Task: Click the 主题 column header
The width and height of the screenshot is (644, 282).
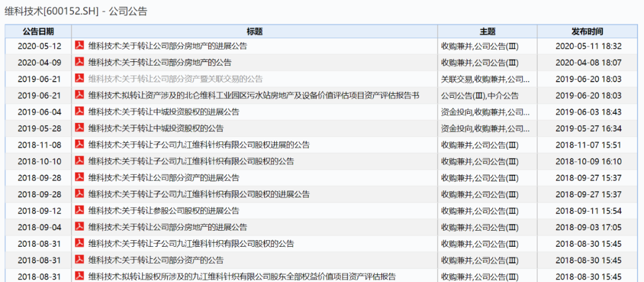Action: tap(488, 32)
